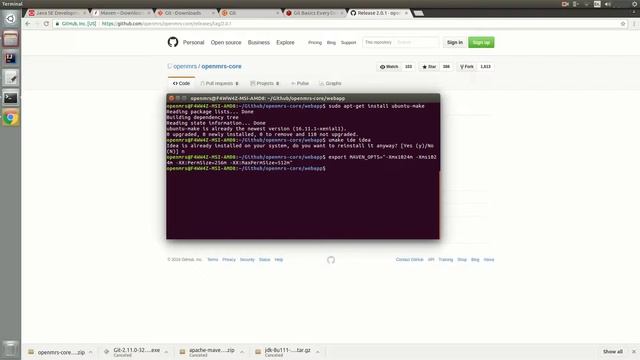
Task: Bookmark this page with the star icon
Action: [623, 24]
